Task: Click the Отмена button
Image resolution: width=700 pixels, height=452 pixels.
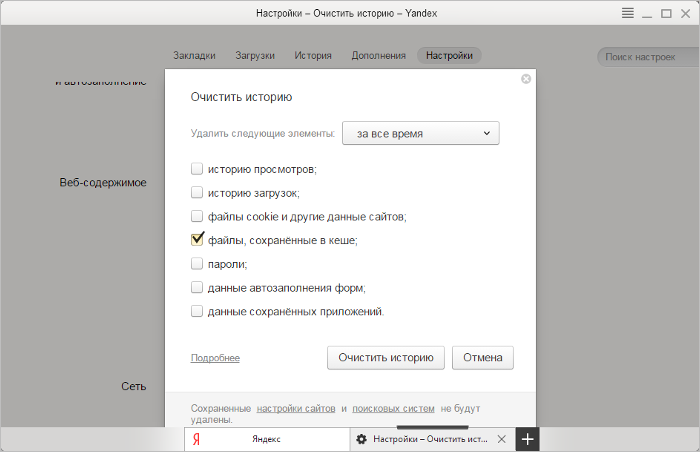Action: (483, 358)
